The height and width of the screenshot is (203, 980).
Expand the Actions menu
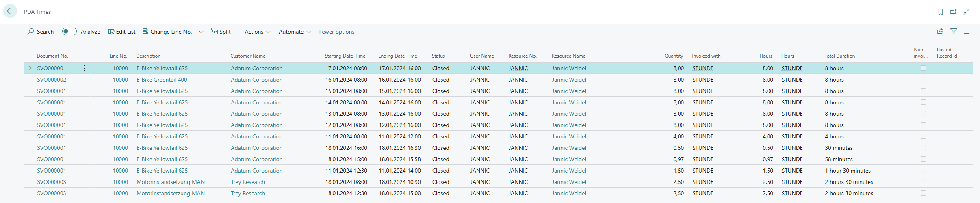257,32
